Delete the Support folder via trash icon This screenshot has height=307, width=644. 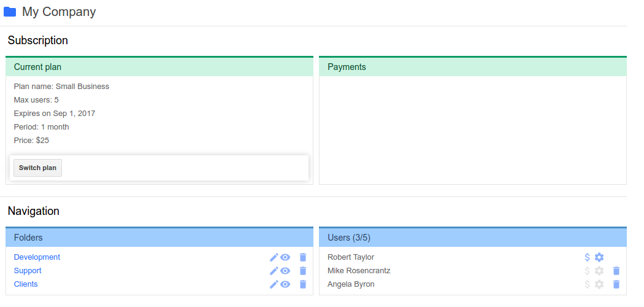tap(303, 271)
